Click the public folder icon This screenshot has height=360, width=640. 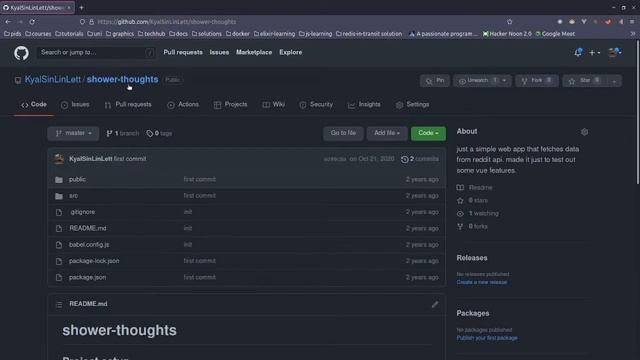click(x=59, y=180)
